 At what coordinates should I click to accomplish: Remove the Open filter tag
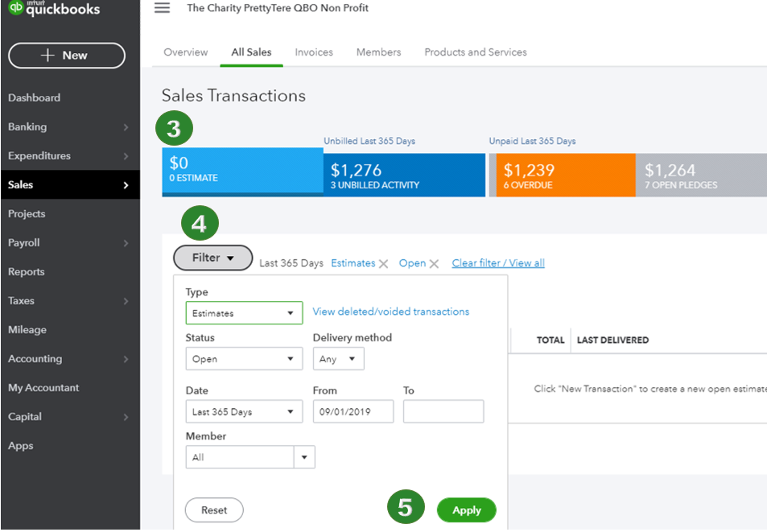(x=433, y=263)
